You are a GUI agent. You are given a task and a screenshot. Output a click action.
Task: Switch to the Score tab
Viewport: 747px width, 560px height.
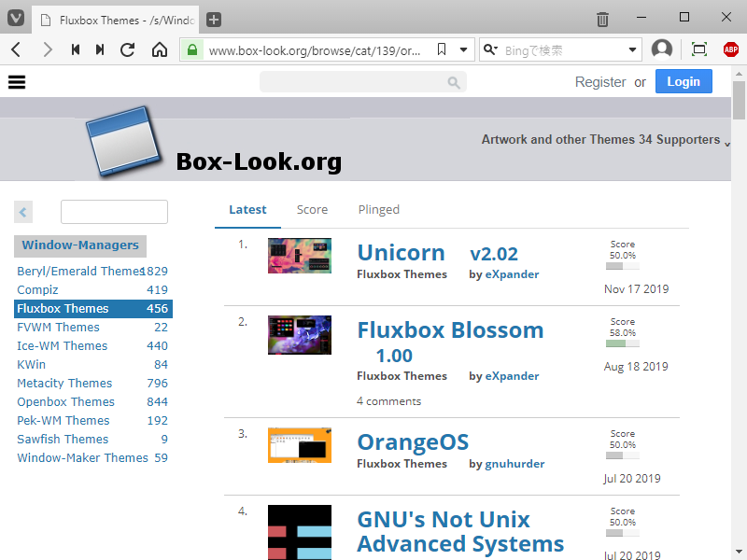coord(312,209)
